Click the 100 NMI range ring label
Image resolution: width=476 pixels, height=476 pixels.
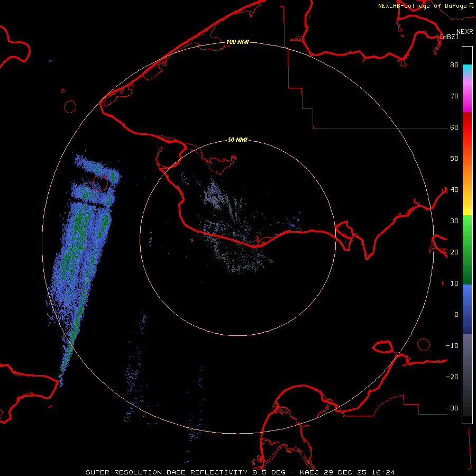[x=237, y=42]
